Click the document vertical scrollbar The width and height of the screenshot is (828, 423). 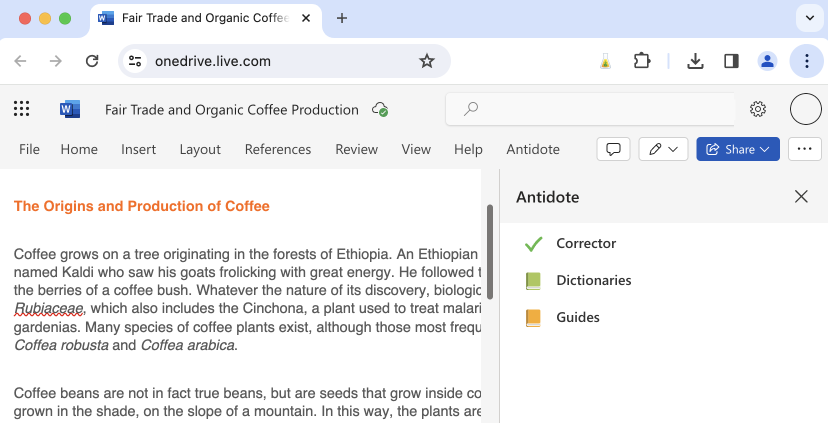click(x=489, y=250)
